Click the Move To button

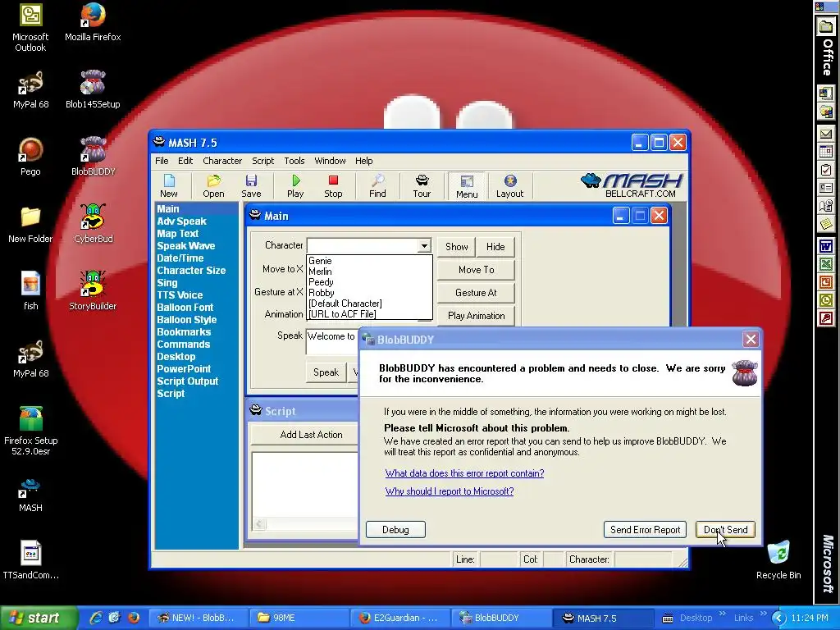click(477, 269)
